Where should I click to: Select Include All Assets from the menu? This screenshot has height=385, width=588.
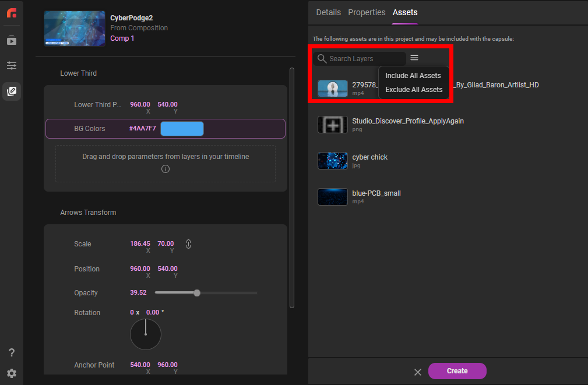click(x=413, y=75)
